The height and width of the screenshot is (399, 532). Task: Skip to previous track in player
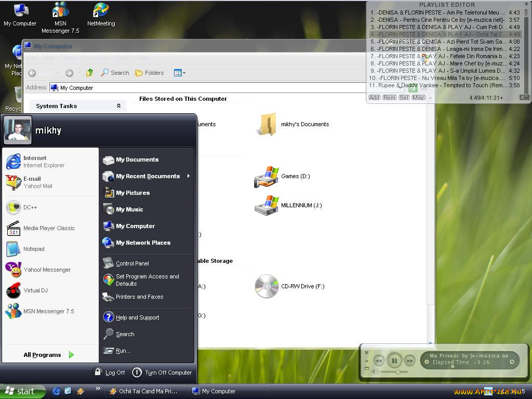point(379,361)
